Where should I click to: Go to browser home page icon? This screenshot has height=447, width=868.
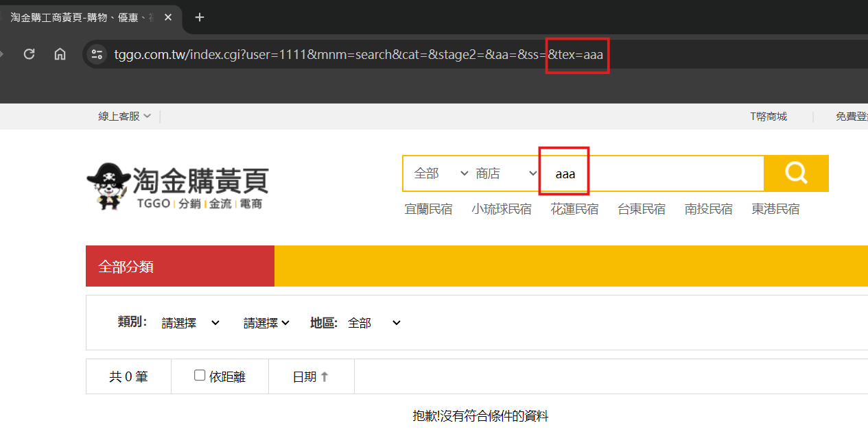click(60, 54)
